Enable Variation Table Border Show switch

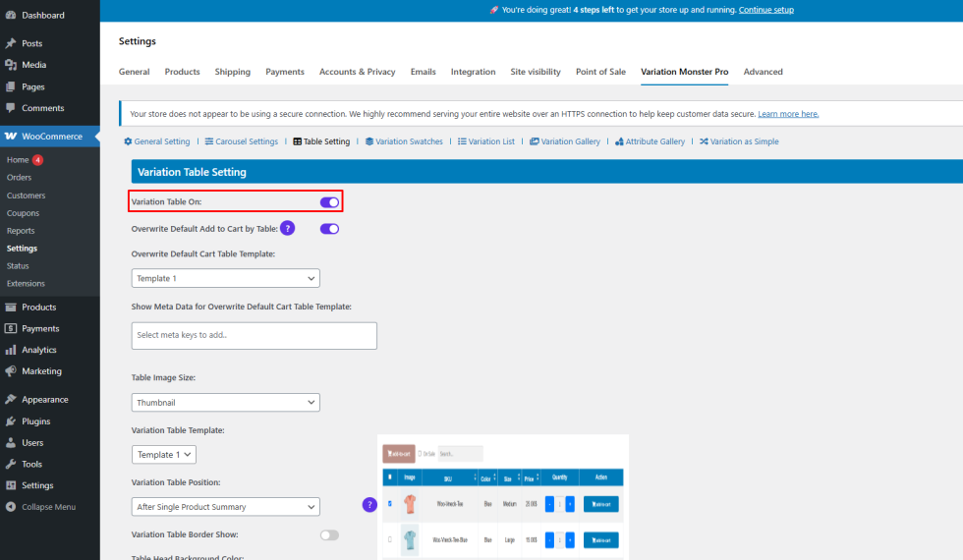tap(329, 534)
